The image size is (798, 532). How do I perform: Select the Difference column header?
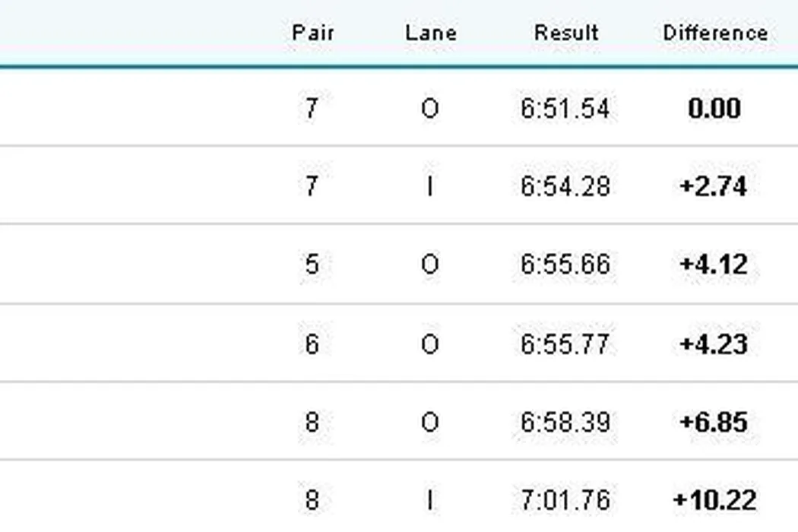point(714,33)
